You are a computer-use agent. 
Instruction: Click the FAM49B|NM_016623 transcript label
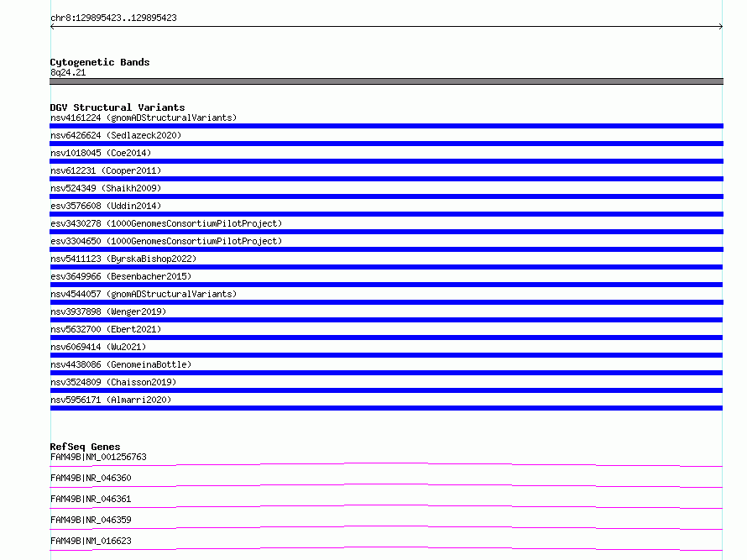pos(91,541)
